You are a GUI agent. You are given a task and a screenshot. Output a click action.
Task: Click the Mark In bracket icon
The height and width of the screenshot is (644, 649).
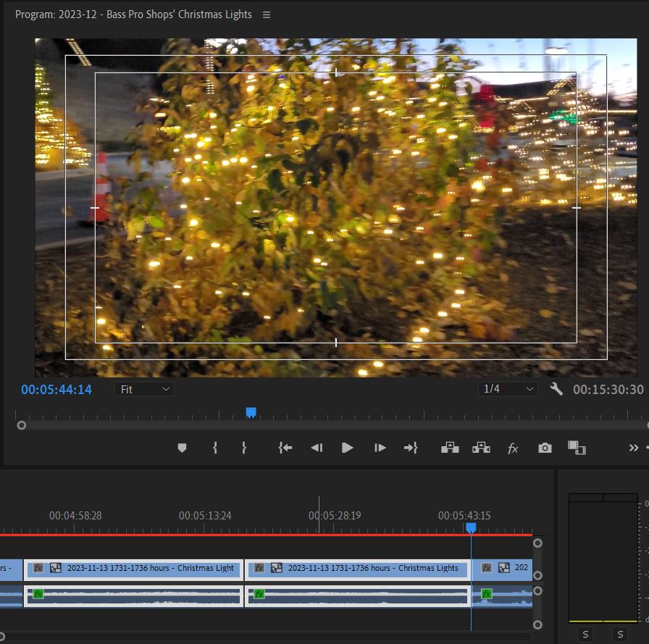point(215,448)
